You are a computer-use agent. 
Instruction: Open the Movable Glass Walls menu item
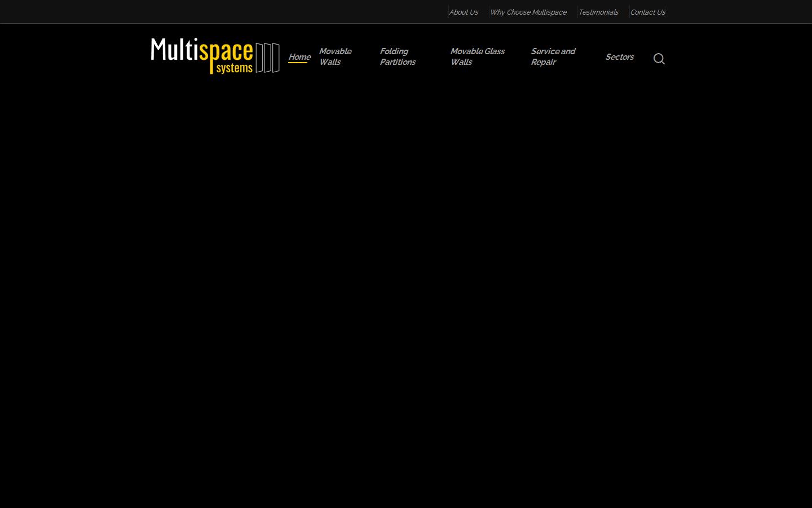click(477, 56)
